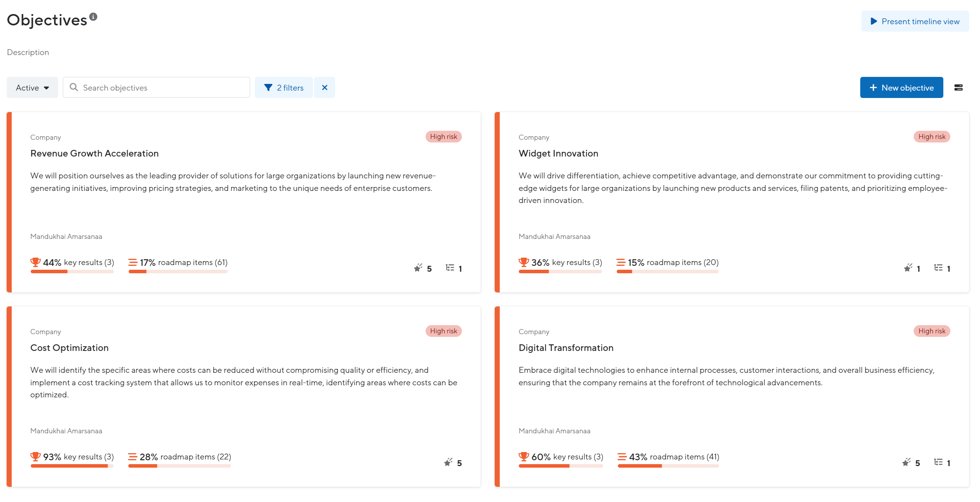Click 93% key results progress bar
Screen dimensions: 980x502
[x=72, y=466]
